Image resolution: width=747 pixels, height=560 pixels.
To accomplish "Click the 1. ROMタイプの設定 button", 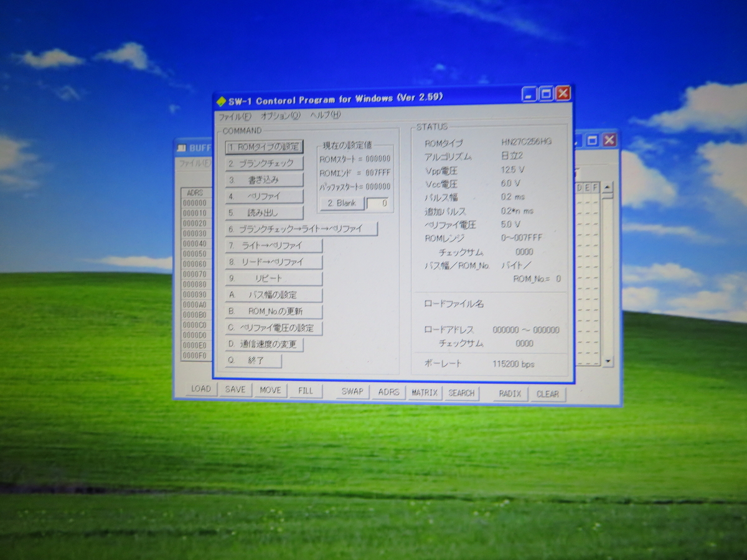I will tap(264, 147).
